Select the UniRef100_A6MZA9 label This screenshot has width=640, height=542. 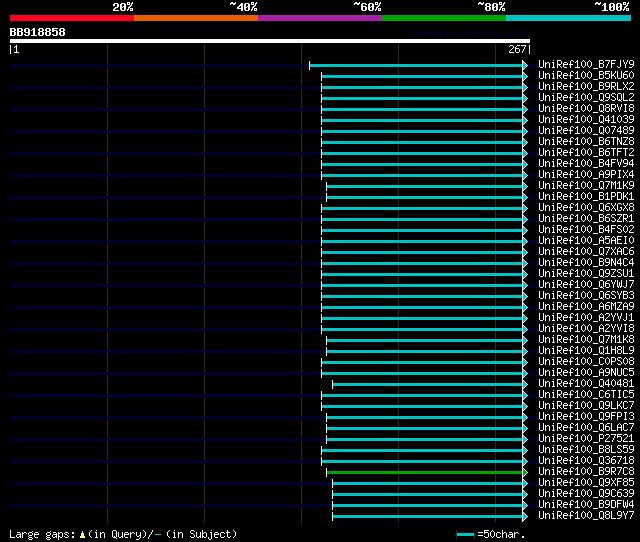[x=586, y=307]
